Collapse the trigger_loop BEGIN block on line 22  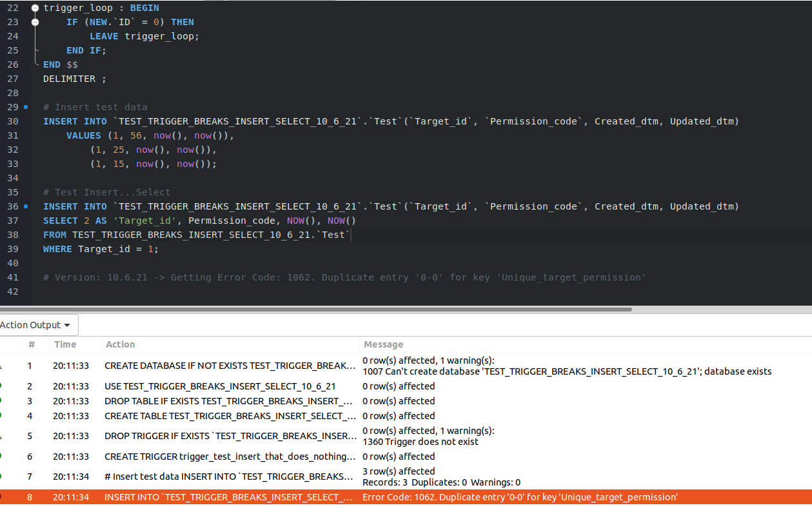tap(35, 8)
